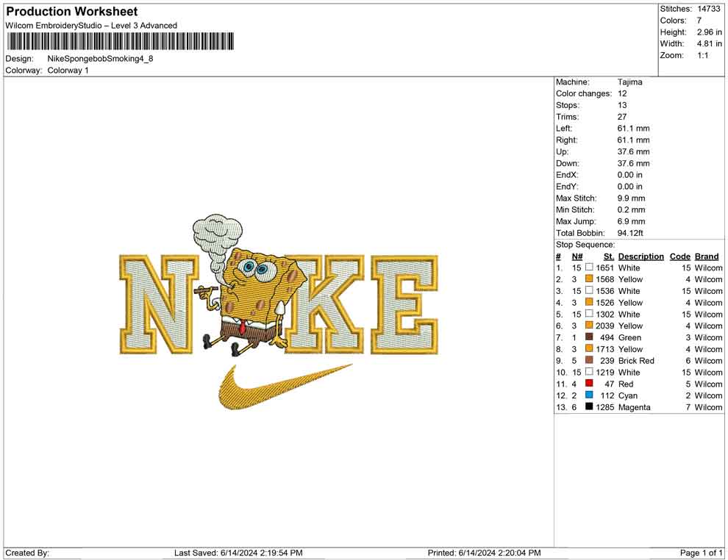Click the stitch count 2039 in stop 6

click(x=605, y=326)
